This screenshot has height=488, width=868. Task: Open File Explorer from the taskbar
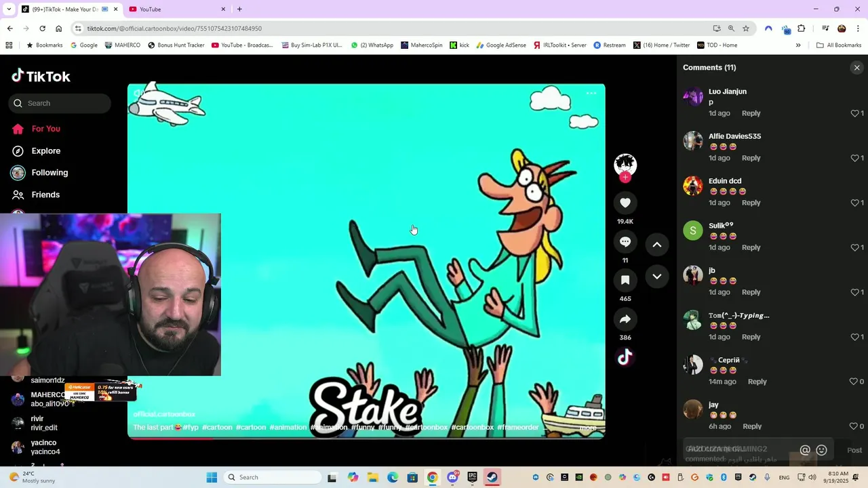pos(373,478)
